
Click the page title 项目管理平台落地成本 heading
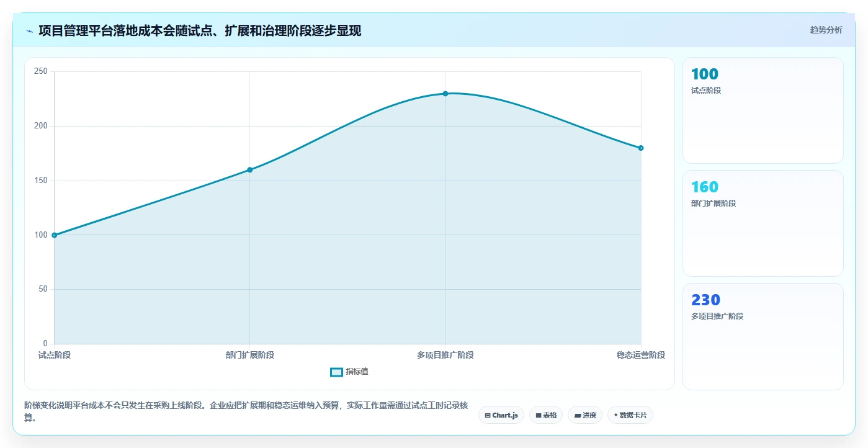[200, 31]
